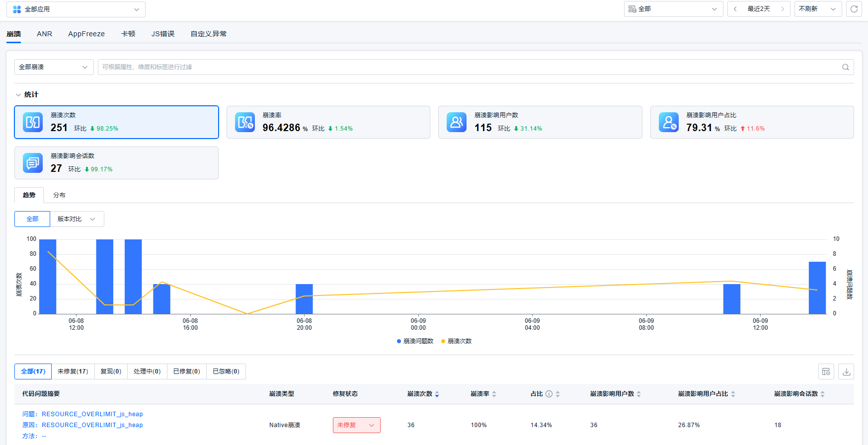Viewport: 868px width, 445px height.
Task: Filter by 全部(17) issues
Action: pos(33,371)
